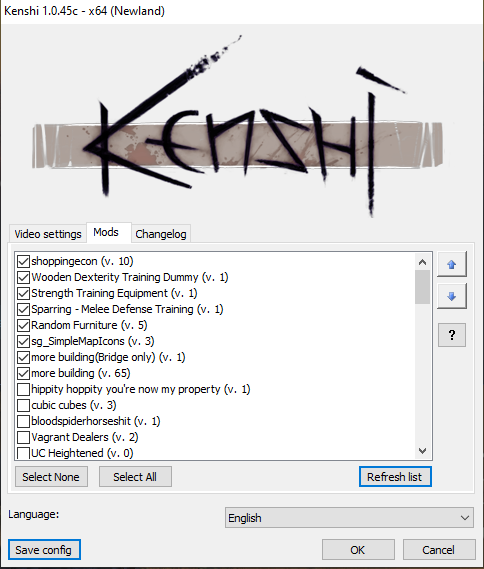Viewport: 484px width, 569px height.
Task: Uncheck the shoppingecon mod checkbox
Action: click(x=24, y=261)
